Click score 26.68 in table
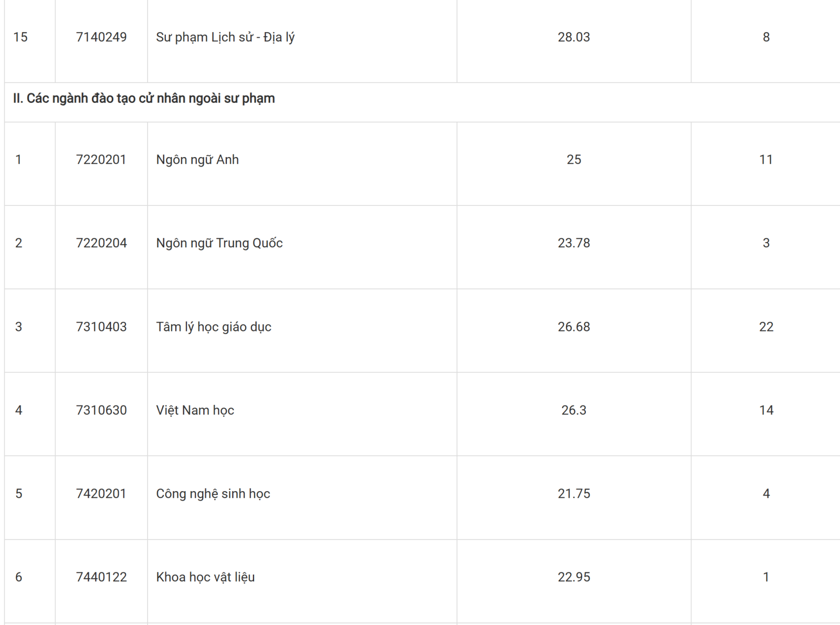This screenshot has width=840, height=625. (574, 327)
